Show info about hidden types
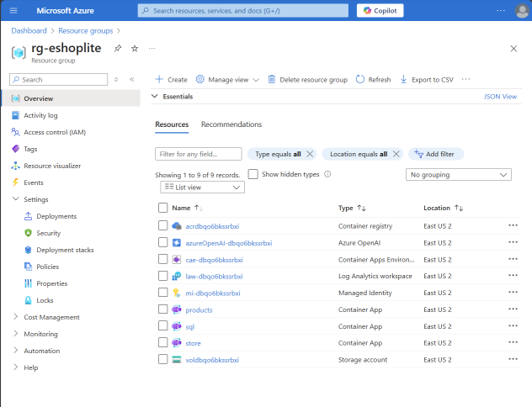The image size is (532, 407). click(327, 174)
